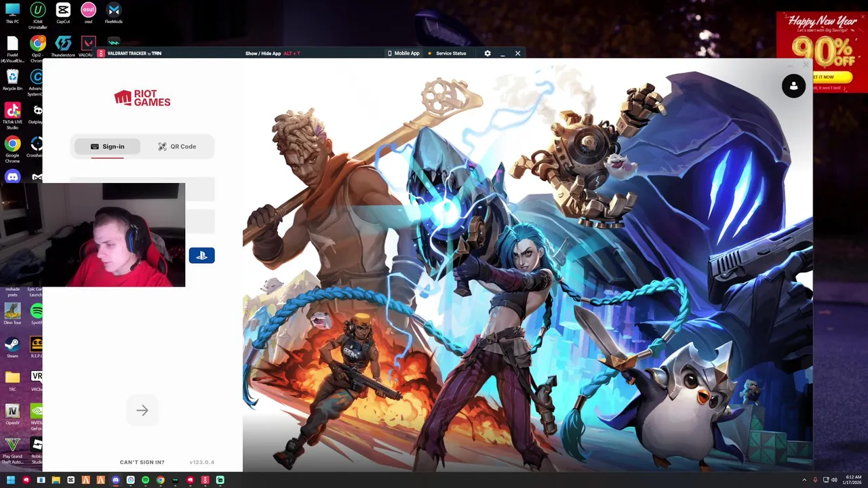This screenshot has width=868, height=488.
Task: Click the red microphone tray icon
Action: point(815,480)
